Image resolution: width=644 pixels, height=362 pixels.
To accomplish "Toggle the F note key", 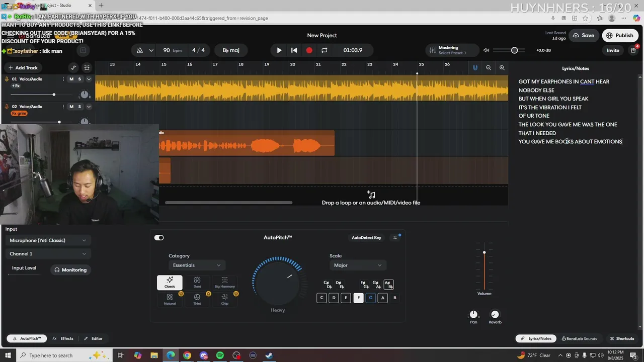I will (358, 298).
